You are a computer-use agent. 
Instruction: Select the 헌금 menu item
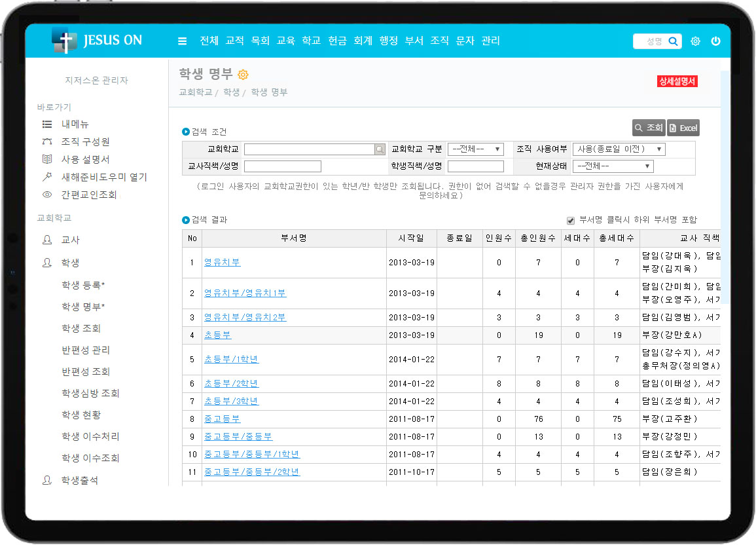click(337, 41)
